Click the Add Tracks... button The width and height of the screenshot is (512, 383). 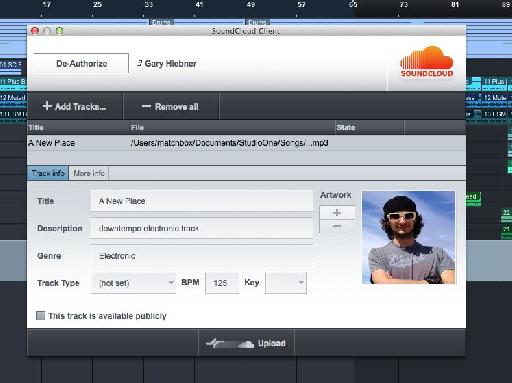75,106
